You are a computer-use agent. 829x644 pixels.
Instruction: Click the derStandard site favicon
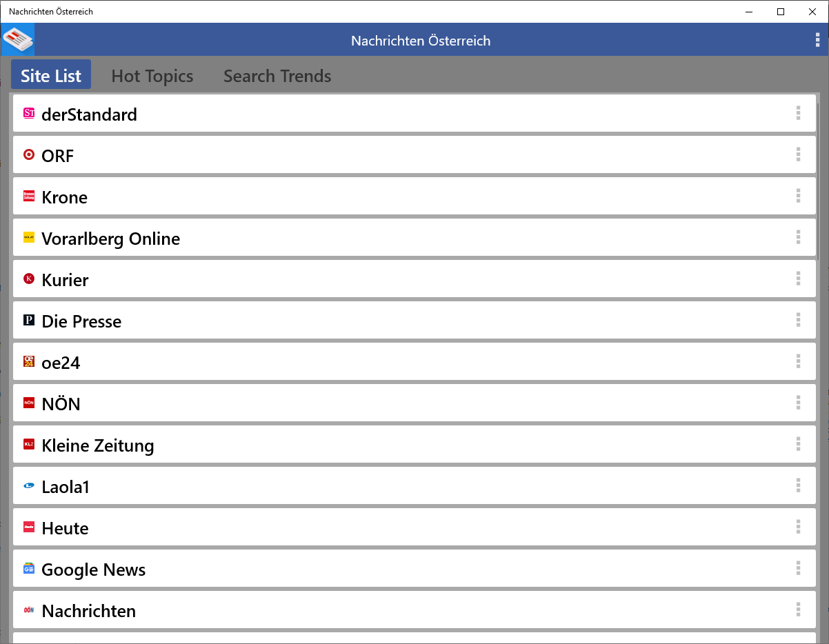29,113
